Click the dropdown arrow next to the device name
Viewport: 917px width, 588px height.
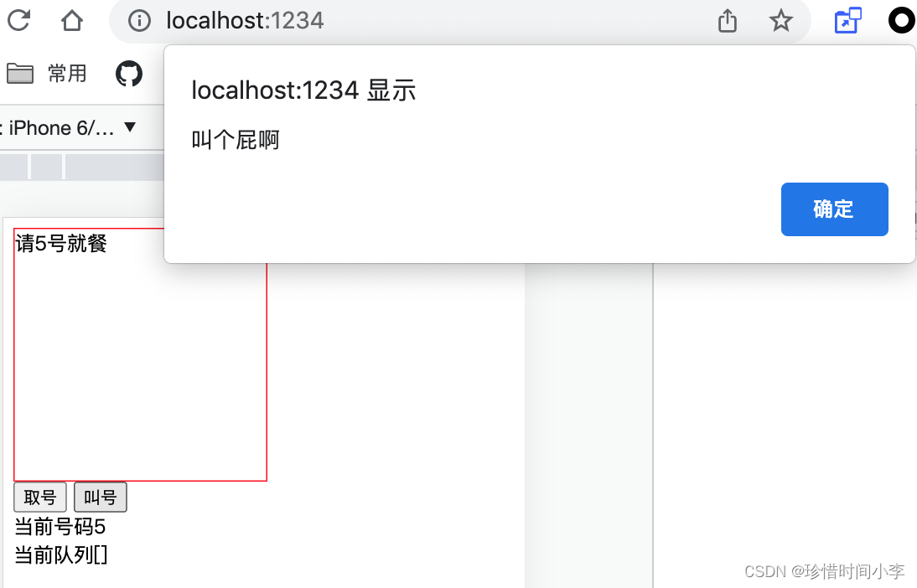tap(131, 126)
